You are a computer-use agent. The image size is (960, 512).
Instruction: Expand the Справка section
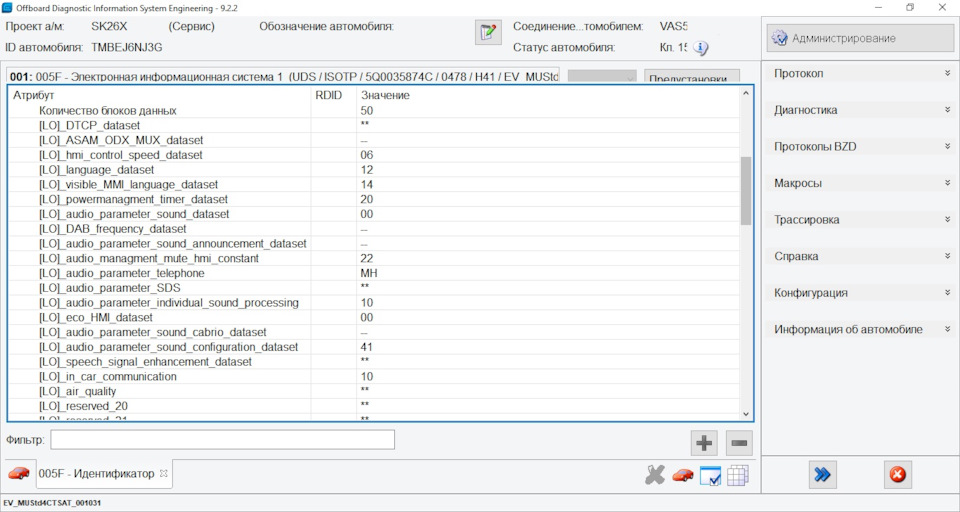pos(860,256)
